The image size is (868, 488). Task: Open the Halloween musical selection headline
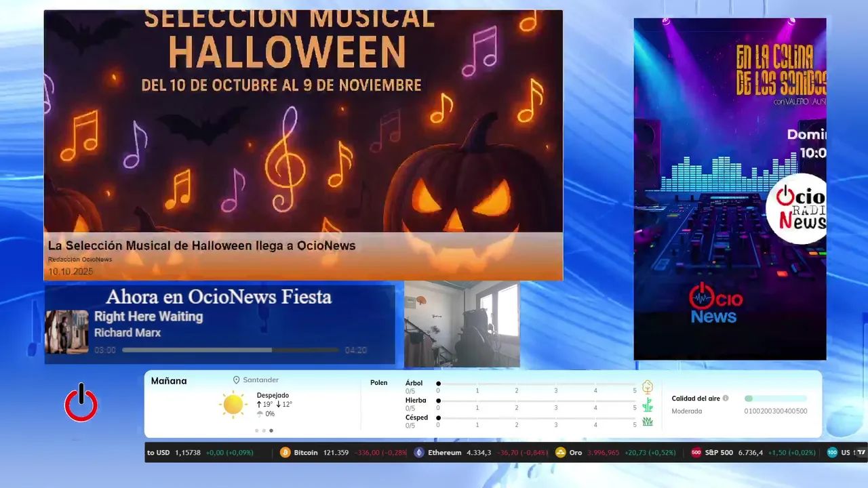coord(201,245)
